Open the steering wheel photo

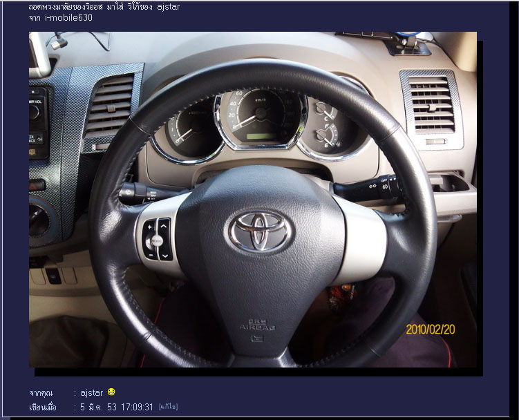click(x=252, y=199)
